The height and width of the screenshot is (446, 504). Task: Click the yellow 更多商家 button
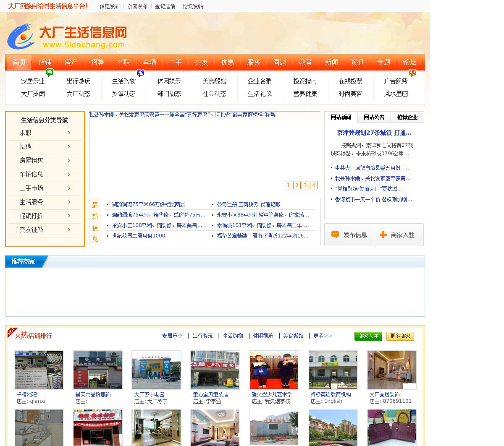point(400,336)
